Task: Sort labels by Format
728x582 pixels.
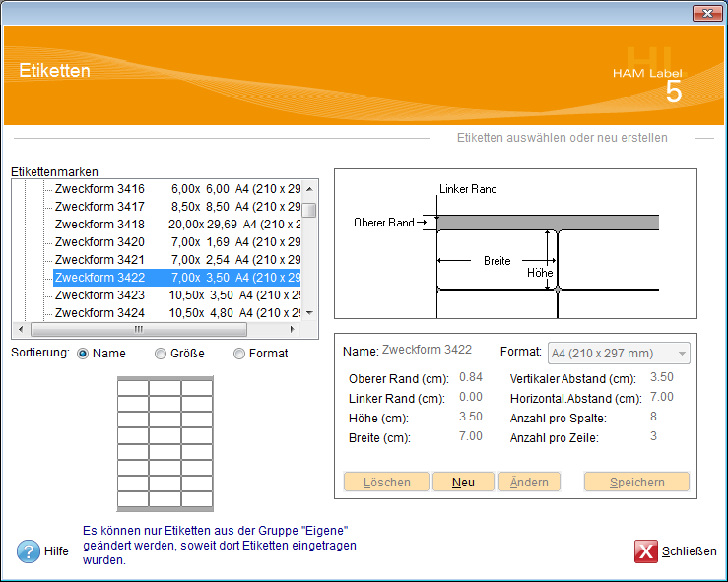Action: 239,354
